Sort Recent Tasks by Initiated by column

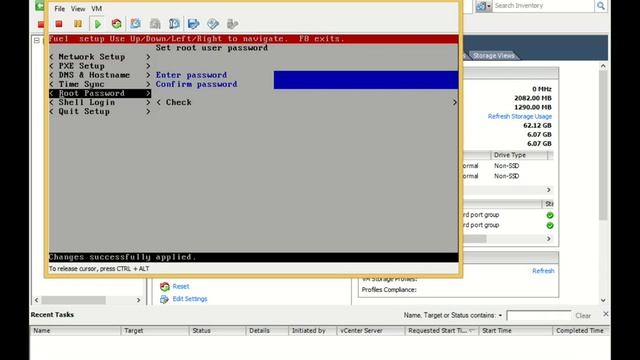(x=312, y=331)
